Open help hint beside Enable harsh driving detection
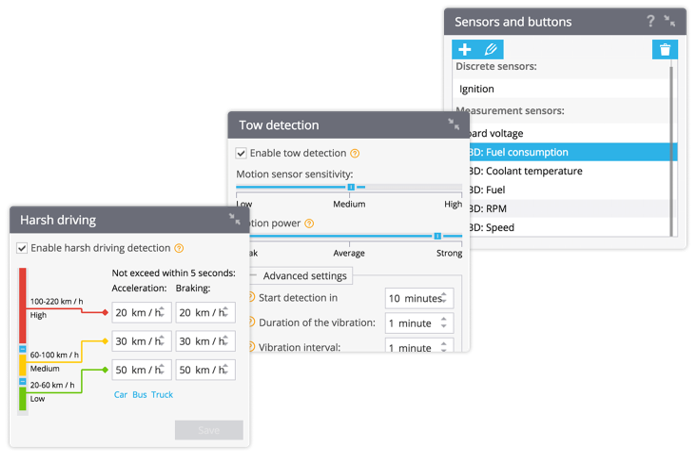Viewport: 695px width, 456px height. point(179,248)
